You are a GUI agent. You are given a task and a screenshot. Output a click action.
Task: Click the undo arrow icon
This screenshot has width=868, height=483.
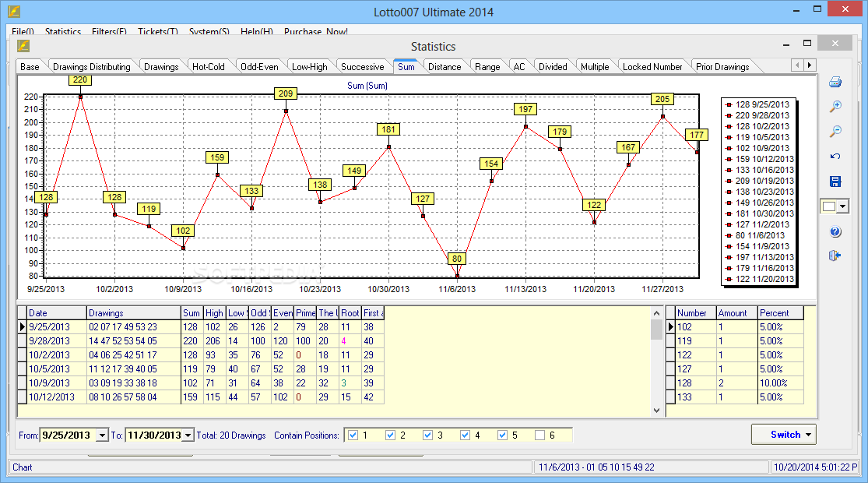(835, 157)
